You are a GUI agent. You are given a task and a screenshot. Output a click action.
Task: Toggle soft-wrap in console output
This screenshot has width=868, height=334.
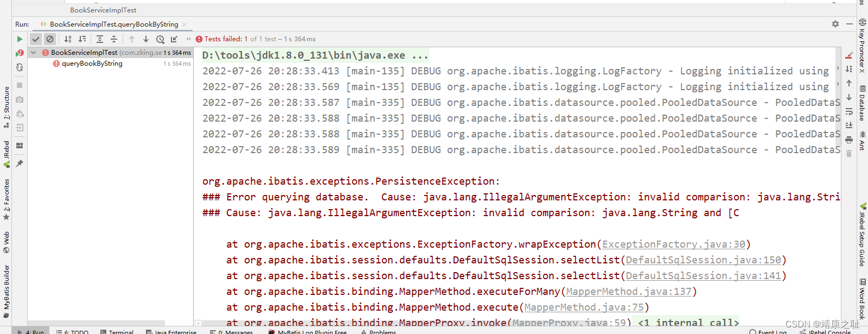coord(849,111)
